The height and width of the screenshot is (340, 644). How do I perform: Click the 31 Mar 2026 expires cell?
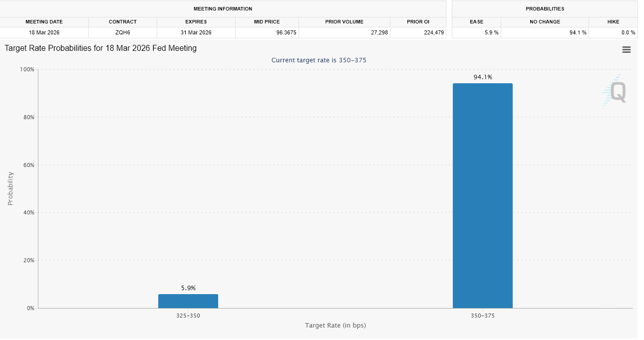(196, 32)
